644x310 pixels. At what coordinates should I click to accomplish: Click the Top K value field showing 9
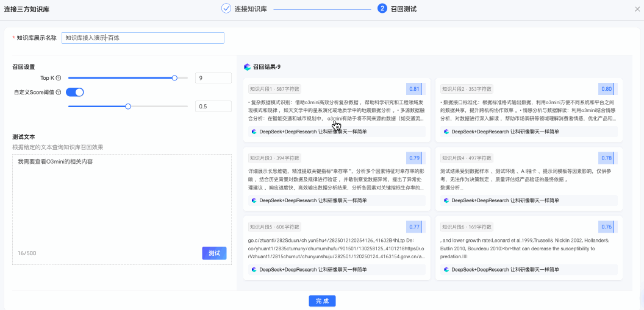pyautogui.click(x=213, y=78)
